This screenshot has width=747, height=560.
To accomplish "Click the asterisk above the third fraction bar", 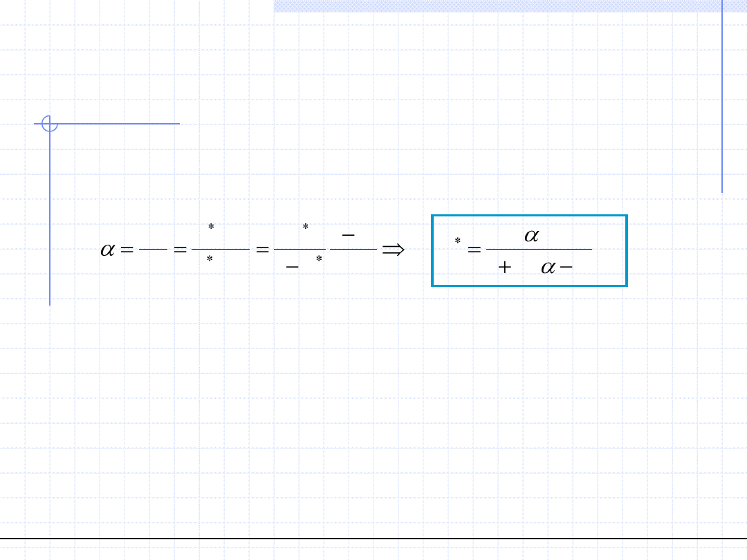I will point(305,227).
